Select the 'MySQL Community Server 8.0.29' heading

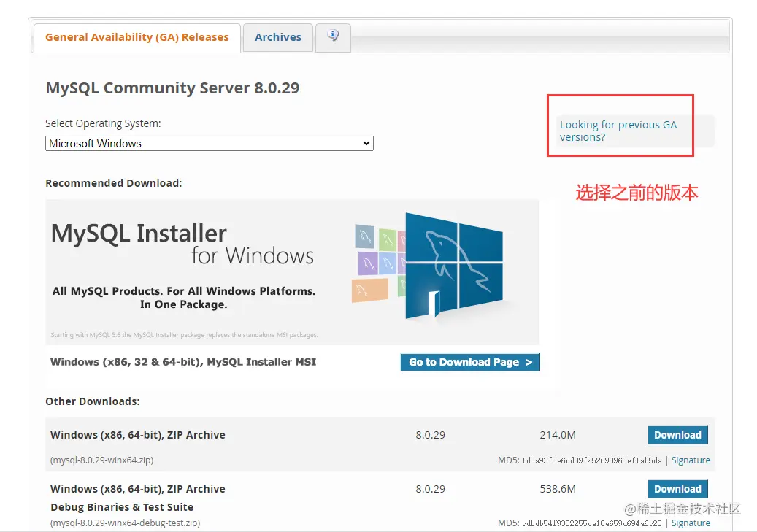pos(172,88)
